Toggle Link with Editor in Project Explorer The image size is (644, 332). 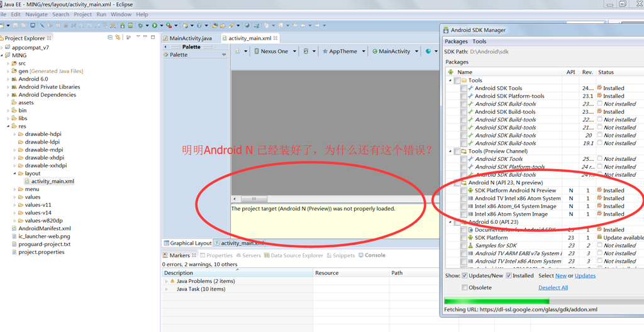pyautogui.click(x=118, y=37)
